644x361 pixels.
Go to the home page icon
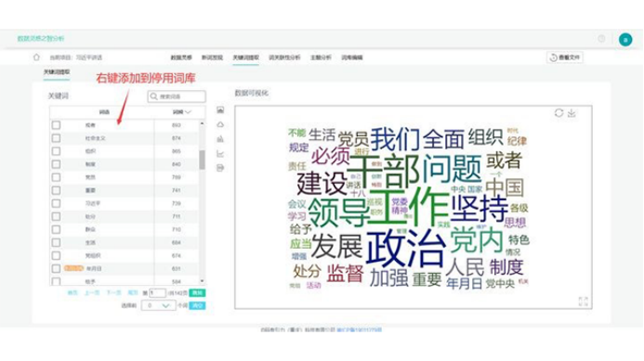tap(36, 58)
